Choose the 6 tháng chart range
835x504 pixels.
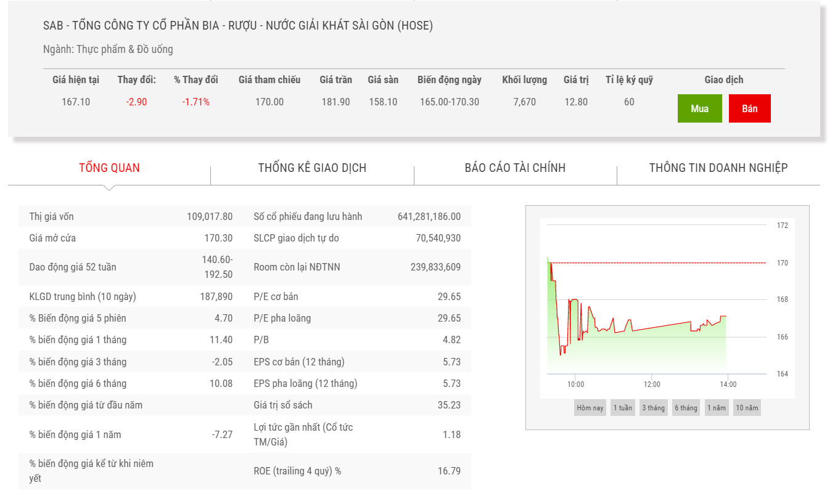pyautogui.click(x=685, y=408)
